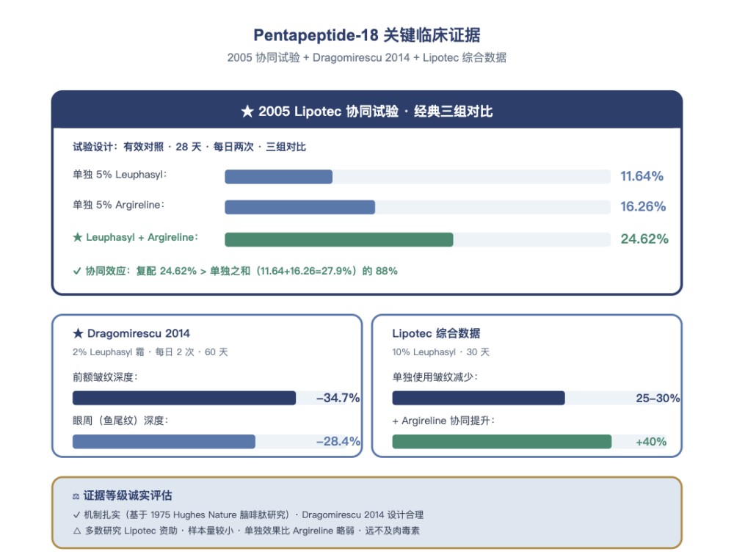Click the value 25–30%
The width and height of the screenshot is (734, 560).
click(x=658, y=398)
